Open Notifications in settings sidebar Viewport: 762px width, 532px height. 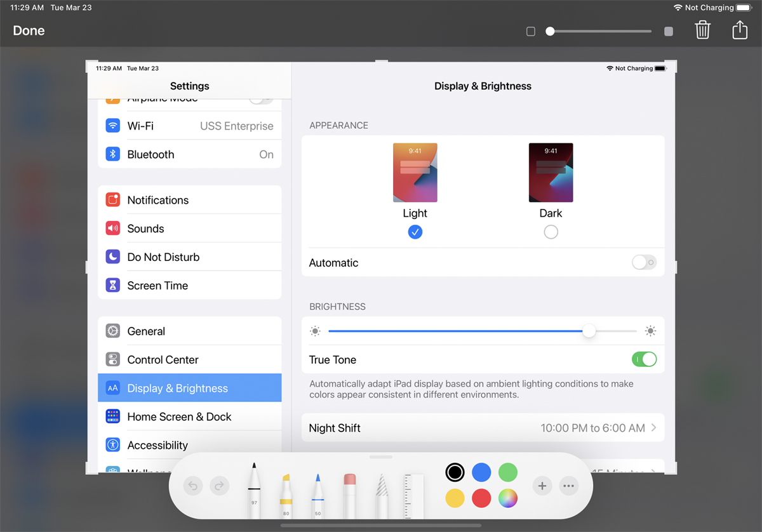tap(190, 200)
